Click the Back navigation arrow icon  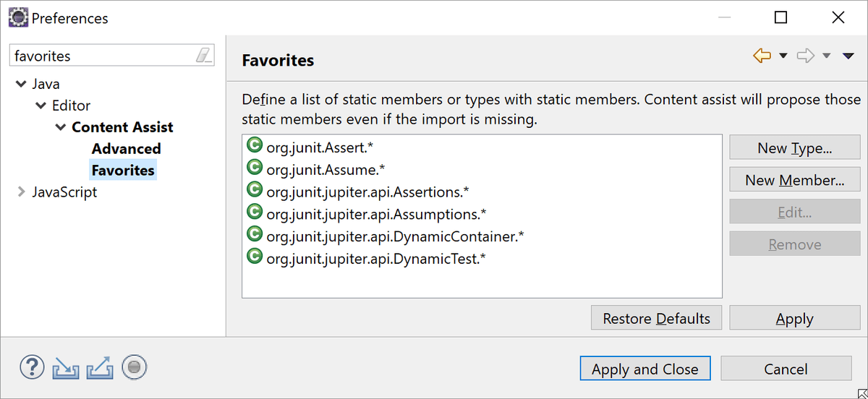762,56
